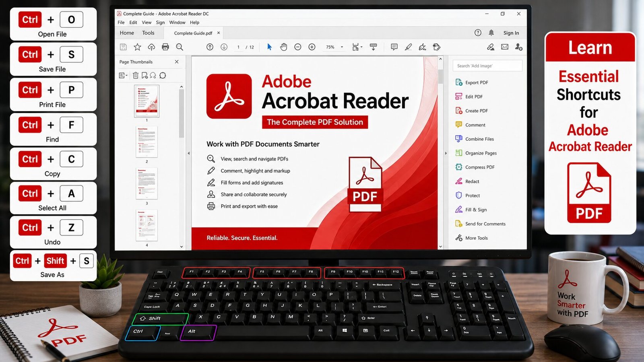Switch to the Home tab
Image resolution: width=644 pixels, height=362 pixels.
coord(127,33)
